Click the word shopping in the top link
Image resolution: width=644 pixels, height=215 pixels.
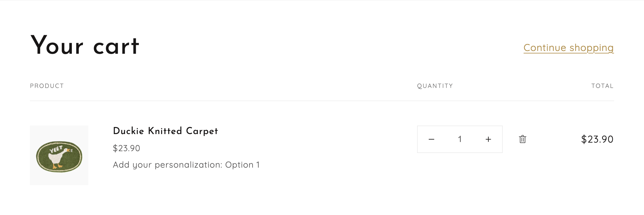tap(591, 48)
